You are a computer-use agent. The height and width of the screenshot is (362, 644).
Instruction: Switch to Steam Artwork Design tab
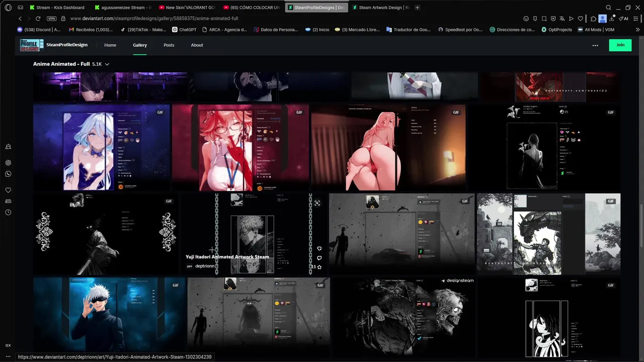tap(380, 8)
